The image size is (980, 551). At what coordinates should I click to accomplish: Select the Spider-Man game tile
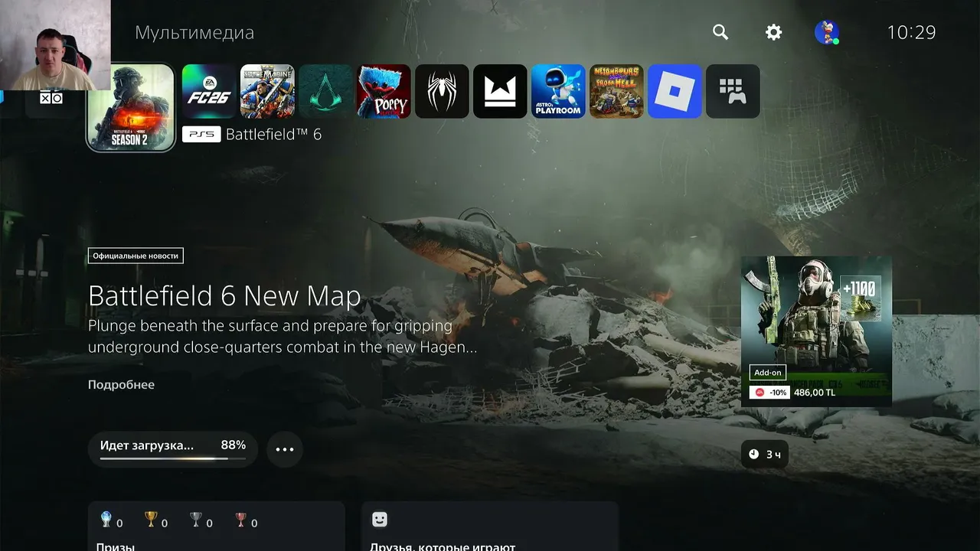click(442, 91)
